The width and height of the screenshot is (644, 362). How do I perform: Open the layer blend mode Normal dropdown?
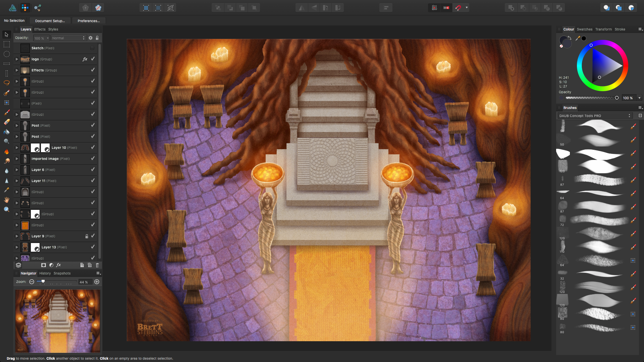[x=69, y=38]
